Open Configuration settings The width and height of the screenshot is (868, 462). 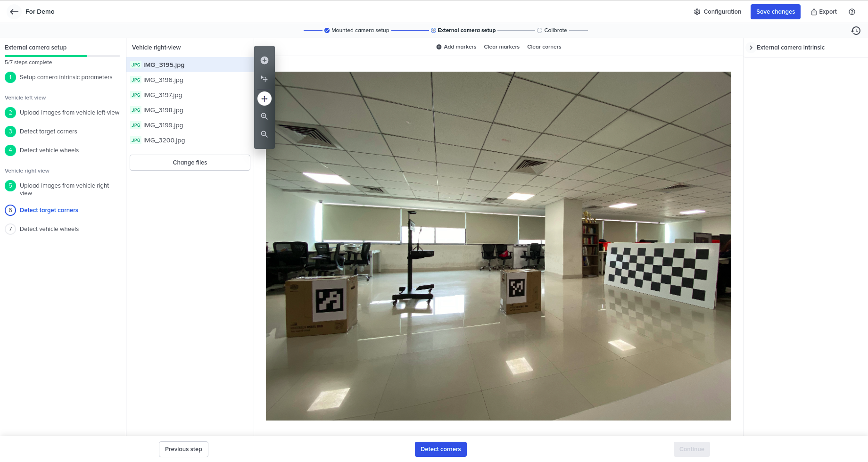point(717,12)
